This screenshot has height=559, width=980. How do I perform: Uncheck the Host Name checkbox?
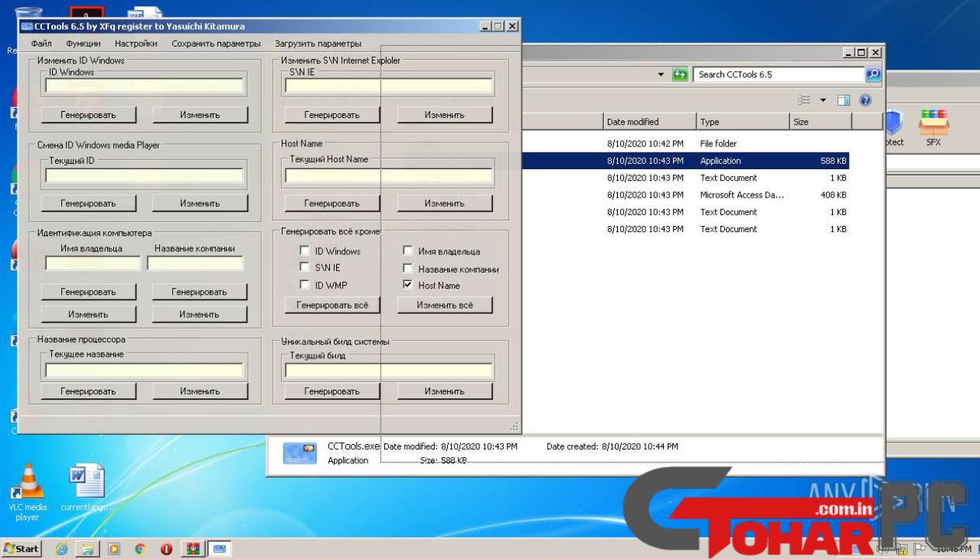(408, 285)
